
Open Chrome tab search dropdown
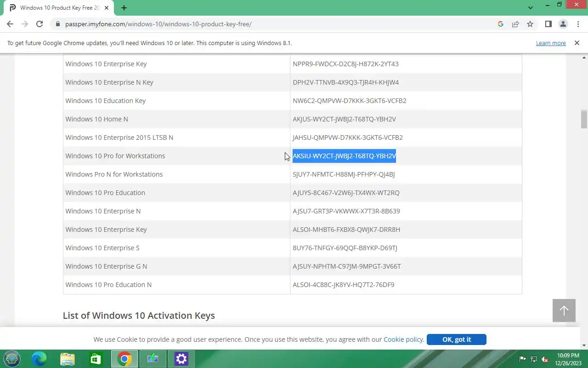tap(531, 8)
